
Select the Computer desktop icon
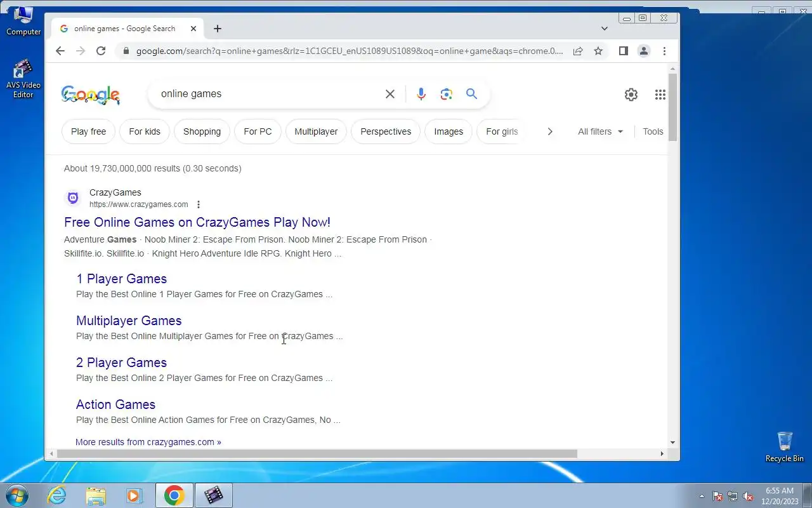click(x=23, y=21)
